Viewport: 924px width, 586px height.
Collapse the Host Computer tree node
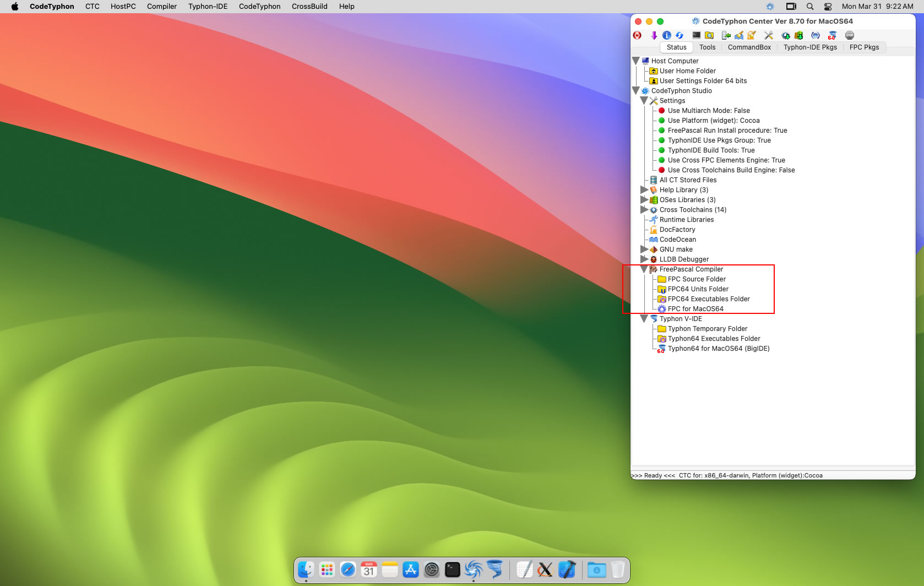pos(636,61)
